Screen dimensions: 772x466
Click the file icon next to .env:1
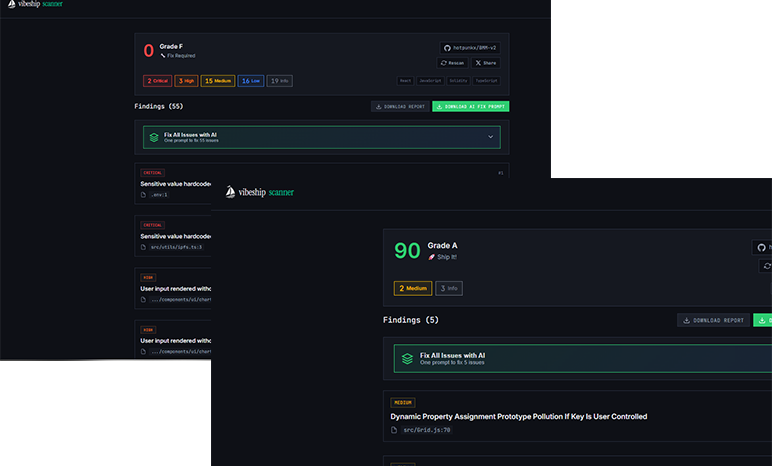[143, 195]
